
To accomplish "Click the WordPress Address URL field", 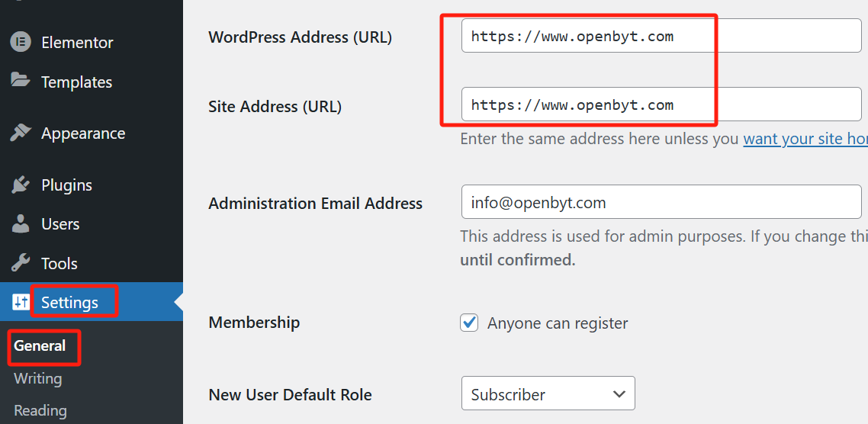I will (661, 36).
